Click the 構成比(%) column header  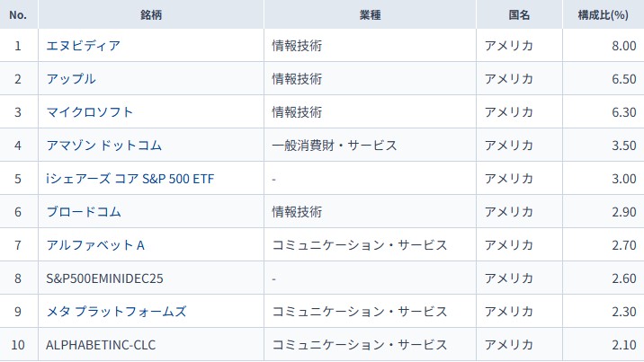tap(603, 15)
